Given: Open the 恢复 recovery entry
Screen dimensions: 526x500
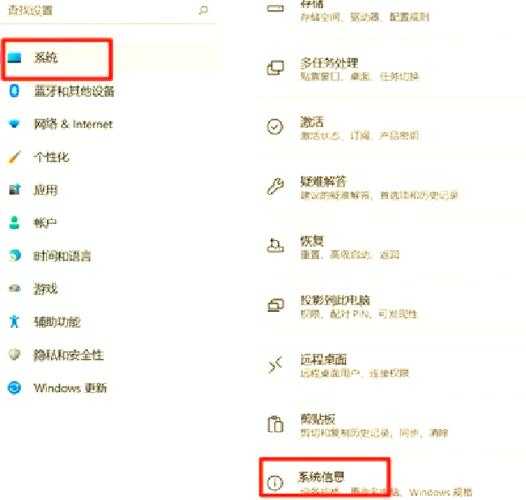Looking at the screenshot, I should (x=391, y=247).
